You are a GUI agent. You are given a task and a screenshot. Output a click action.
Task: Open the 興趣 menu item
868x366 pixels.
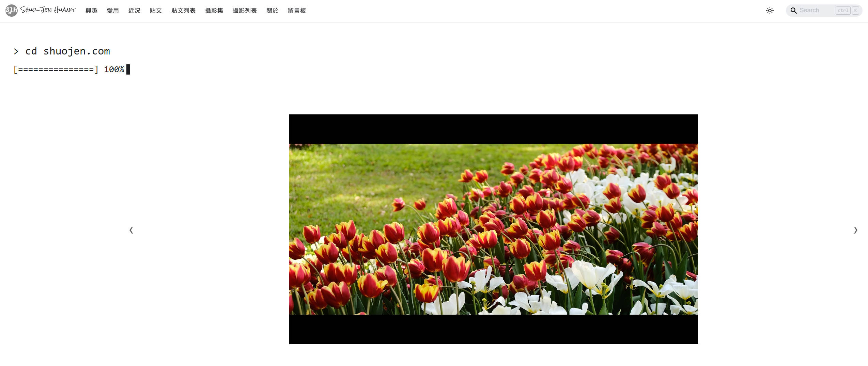coord(91,11)
